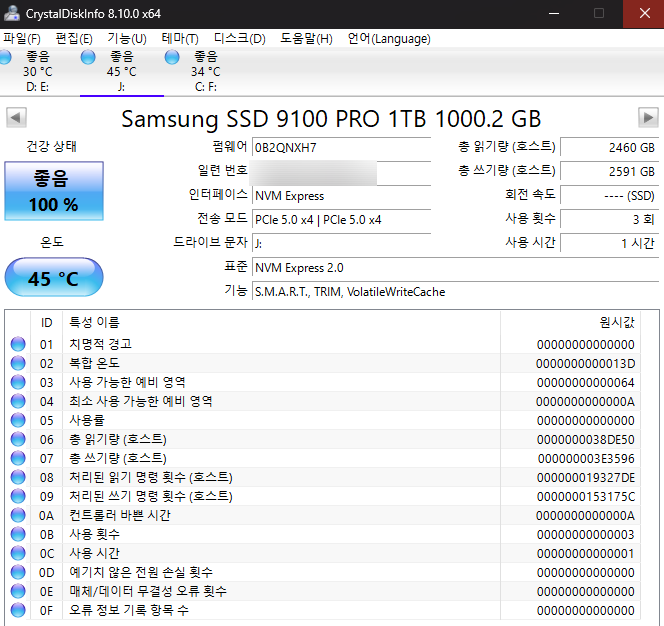
Task: Click status orb for 0A 컨트롤러 바쁜 시간
Action: click(x=18, y=515)
